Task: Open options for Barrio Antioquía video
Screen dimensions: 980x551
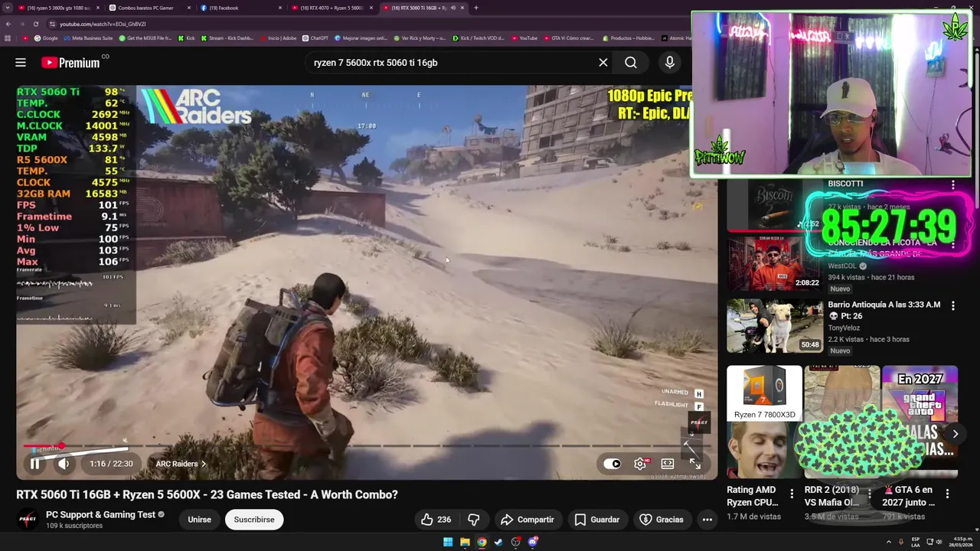Action: click(952, 306)
